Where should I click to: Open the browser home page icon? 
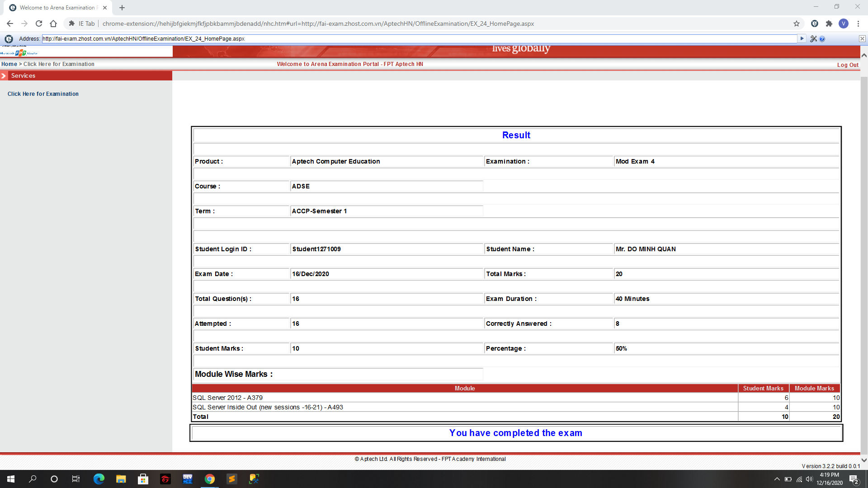coord(53,23)
